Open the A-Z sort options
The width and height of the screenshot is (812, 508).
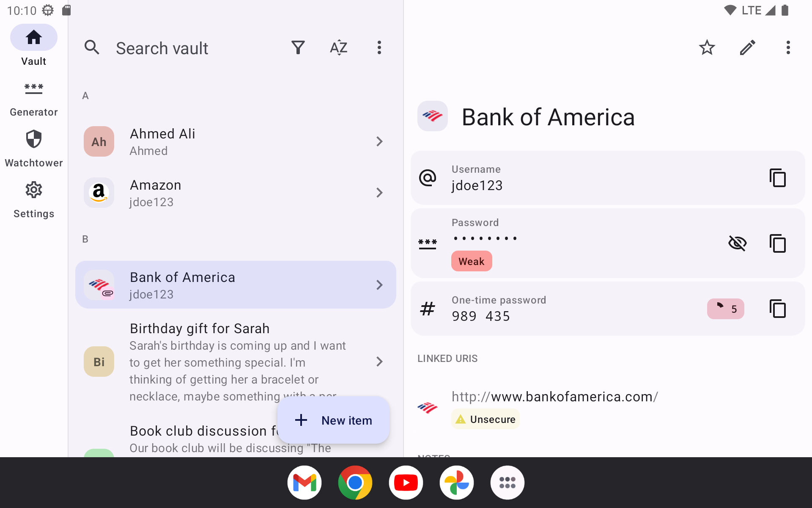coord(339,48)
